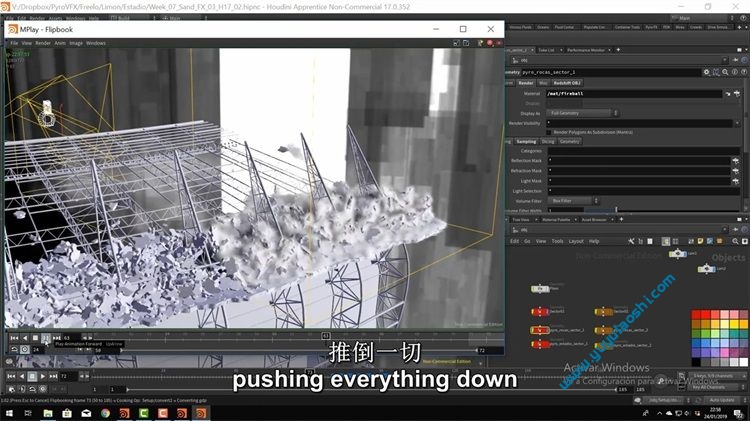
Task: Open Volume Filter dropdown showing Box Filter
Action: (573, 201)
